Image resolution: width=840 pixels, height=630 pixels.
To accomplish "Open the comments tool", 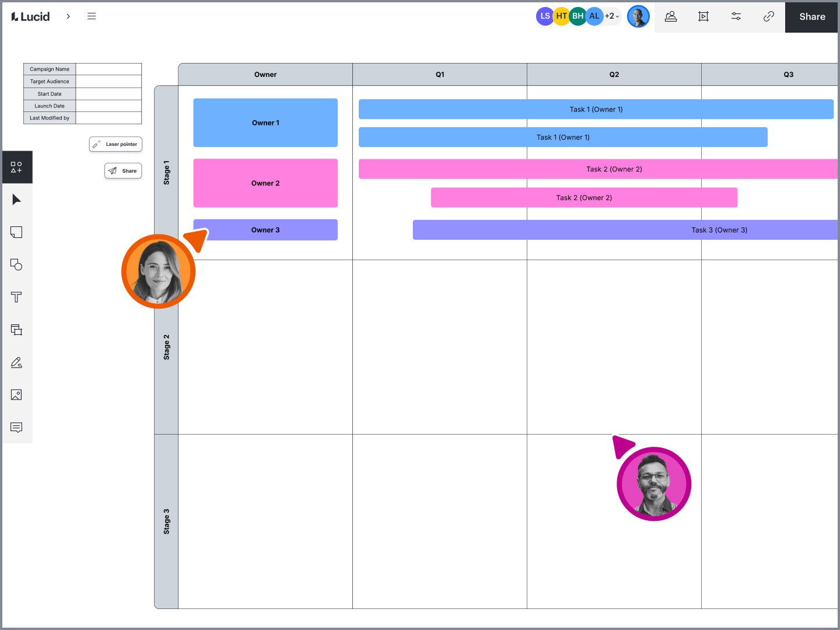I will [x=17, y=428].
